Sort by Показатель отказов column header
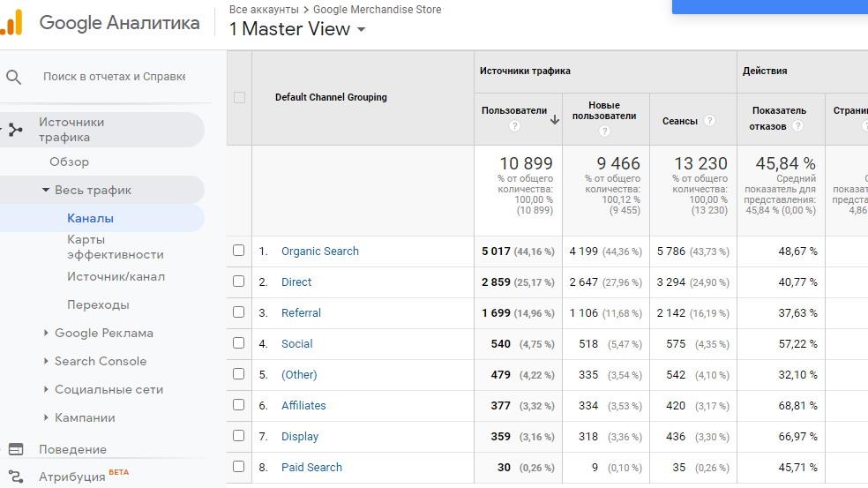 (x=779, y=118)
